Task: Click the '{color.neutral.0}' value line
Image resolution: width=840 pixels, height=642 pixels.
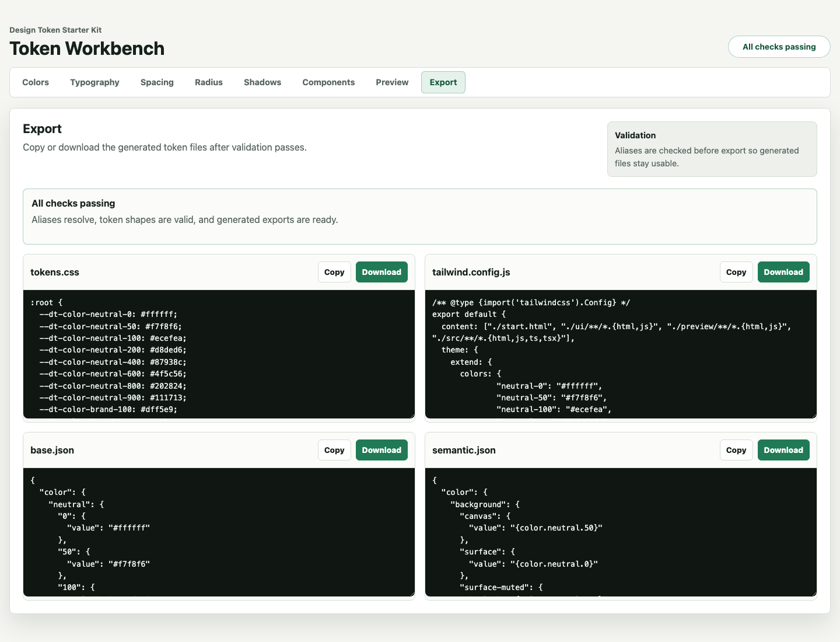Action: coord(533,564)
